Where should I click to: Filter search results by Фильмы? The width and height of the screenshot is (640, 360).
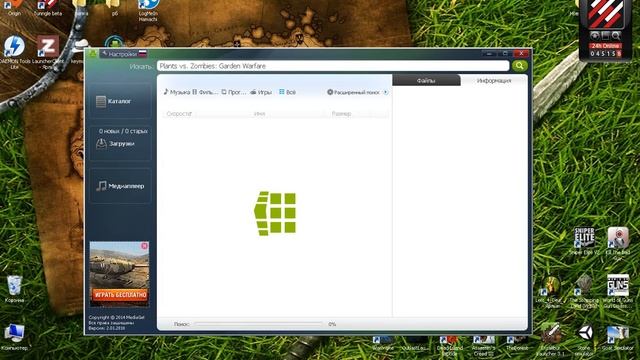205,92
